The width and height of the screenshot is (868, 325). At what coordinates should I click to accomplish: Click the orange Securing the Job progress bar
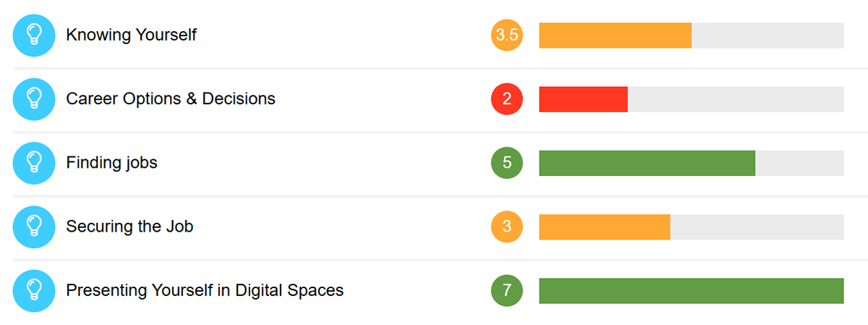(x=692, y=227)
